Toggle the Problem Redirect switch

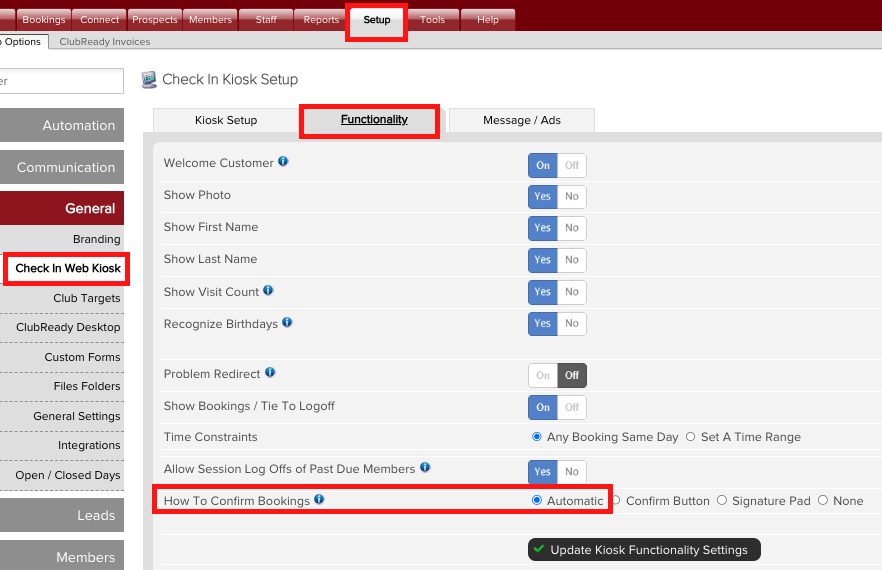[x=557, y=376]
